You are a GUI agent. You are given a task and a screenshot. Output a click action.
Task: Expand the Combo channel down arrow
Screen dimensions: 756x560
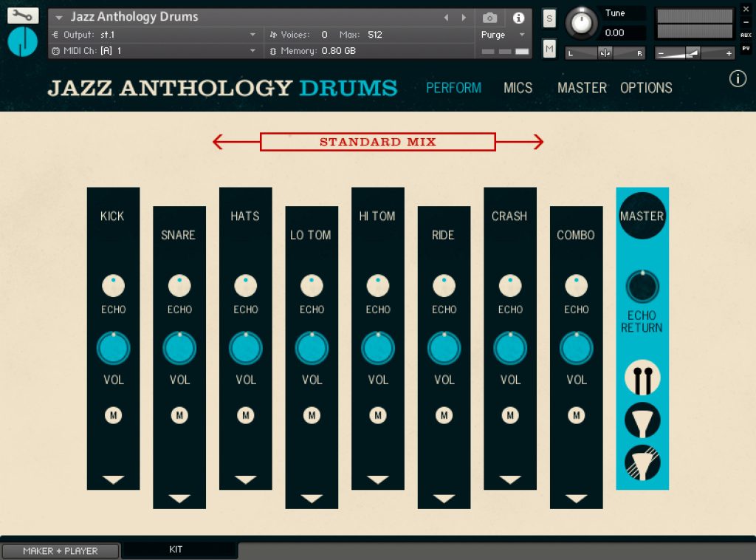[576, 498]
